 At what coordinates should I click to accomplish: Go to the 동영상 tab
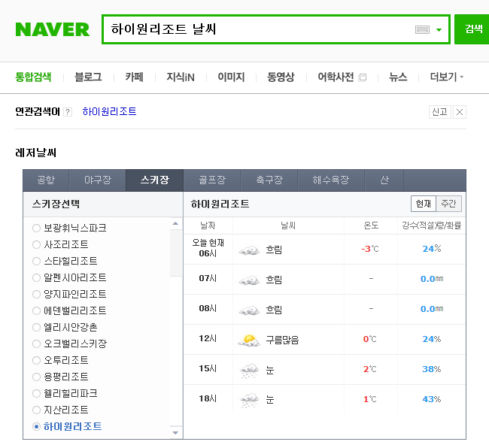(281, 77)
